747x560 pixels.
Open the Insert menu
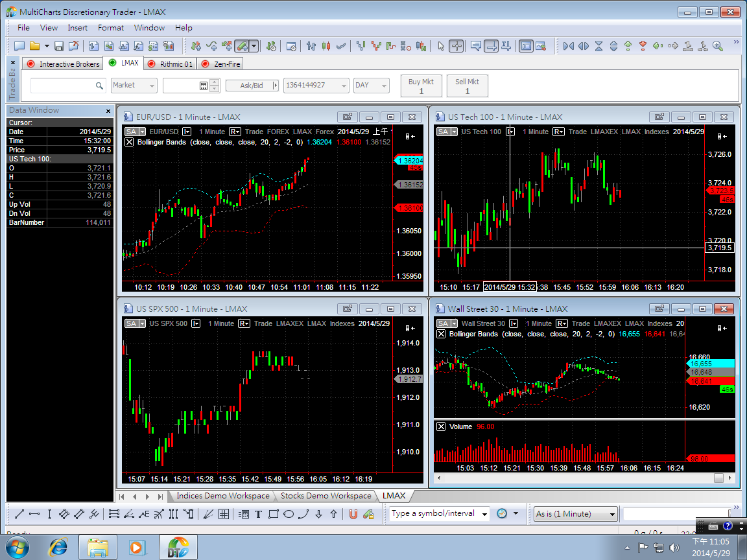pyautogui.click(x=78, y=28)
